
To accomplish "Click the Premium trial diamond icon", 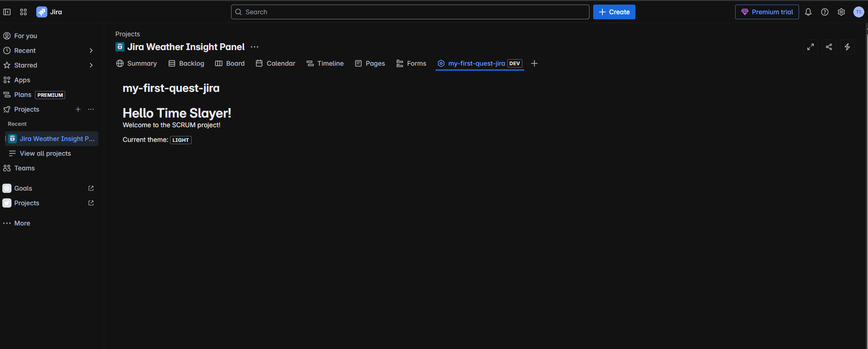I will (x=745, y=12).
